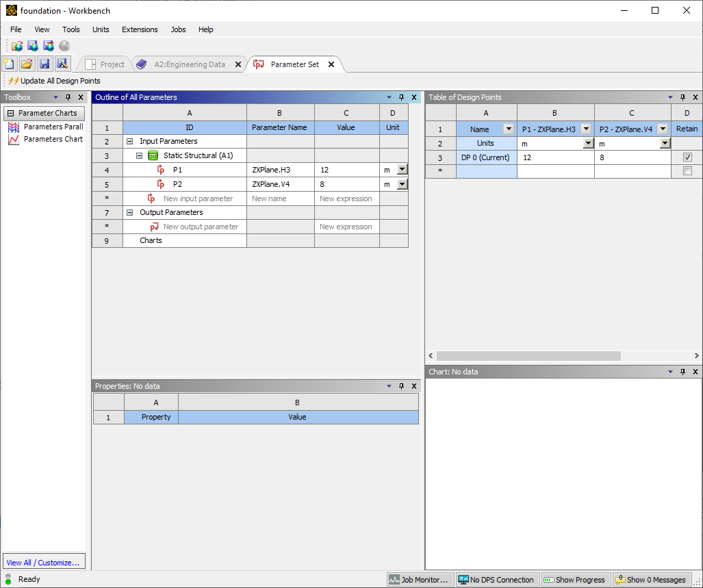This screenshot has width=703, height=588.
Task: Open the Jobs menu
Action: pyautogui.click(x=178, y=29)
